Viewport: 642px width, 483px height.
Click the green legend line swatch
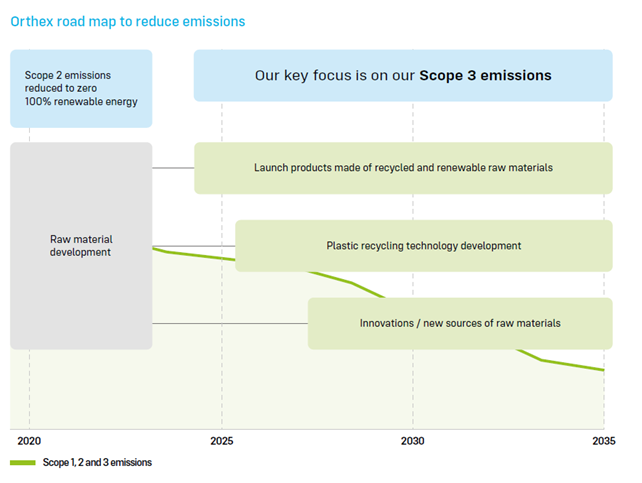point(23,463)
